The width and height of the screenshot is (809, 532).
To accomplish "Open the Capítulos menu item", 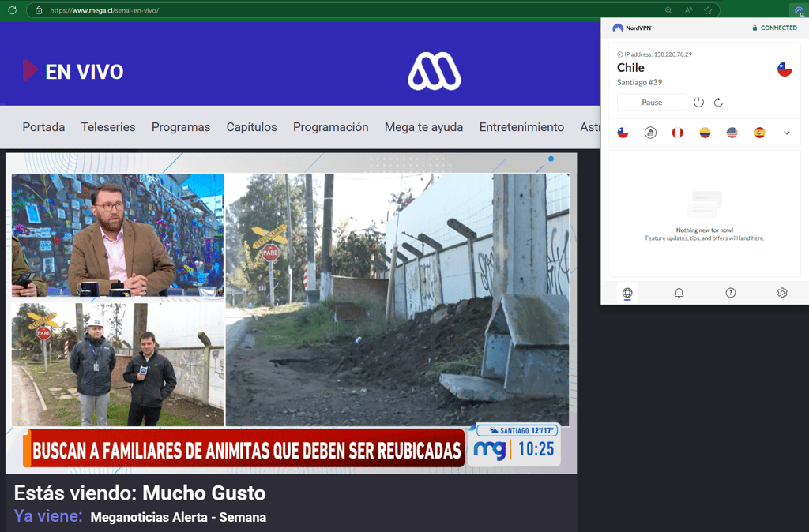I will 252,127.
